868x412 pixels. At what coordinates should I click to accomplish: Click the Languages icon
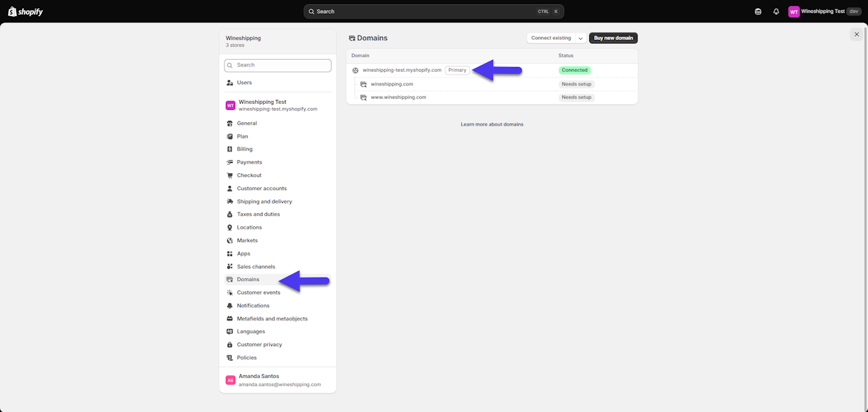[230, 332]
